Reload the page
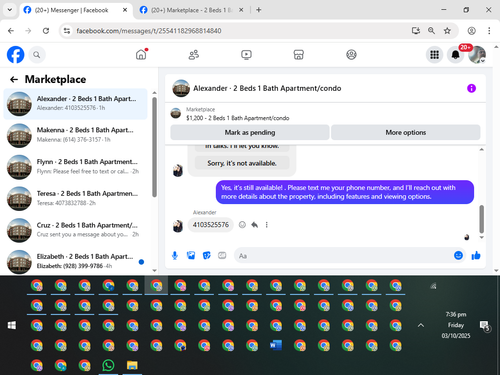Viewport: 500px width, 375px height. point(46,31)
